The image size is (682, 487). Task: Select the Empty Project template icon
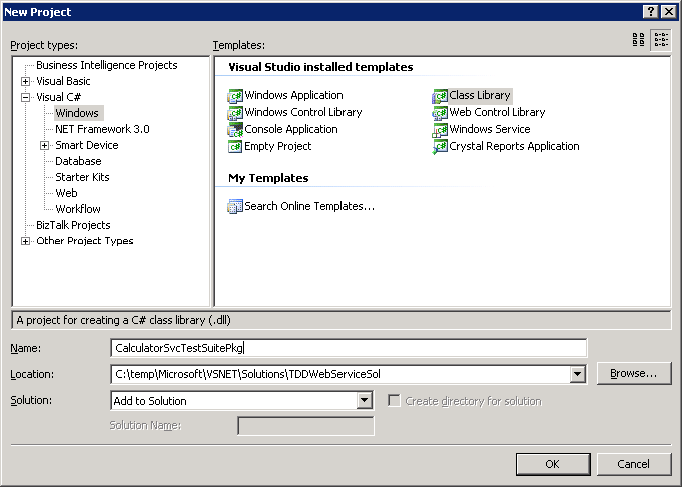[236, 147]
